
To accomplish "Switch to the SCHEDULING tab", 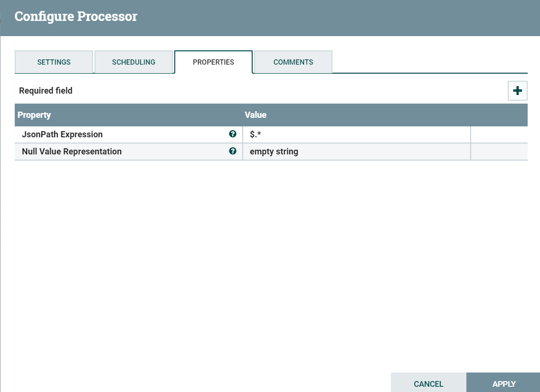I will click(x=134, y=62).
